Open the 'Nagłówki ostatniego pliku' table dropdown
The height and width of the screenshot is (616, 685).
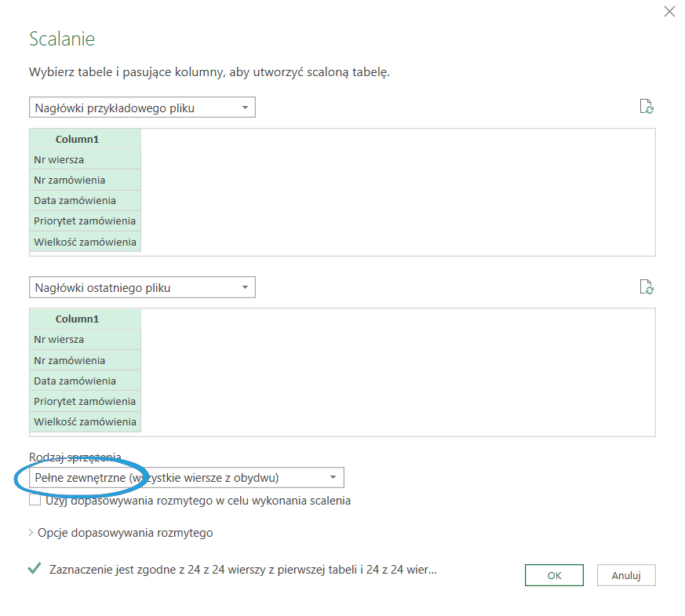pos(142,288)
